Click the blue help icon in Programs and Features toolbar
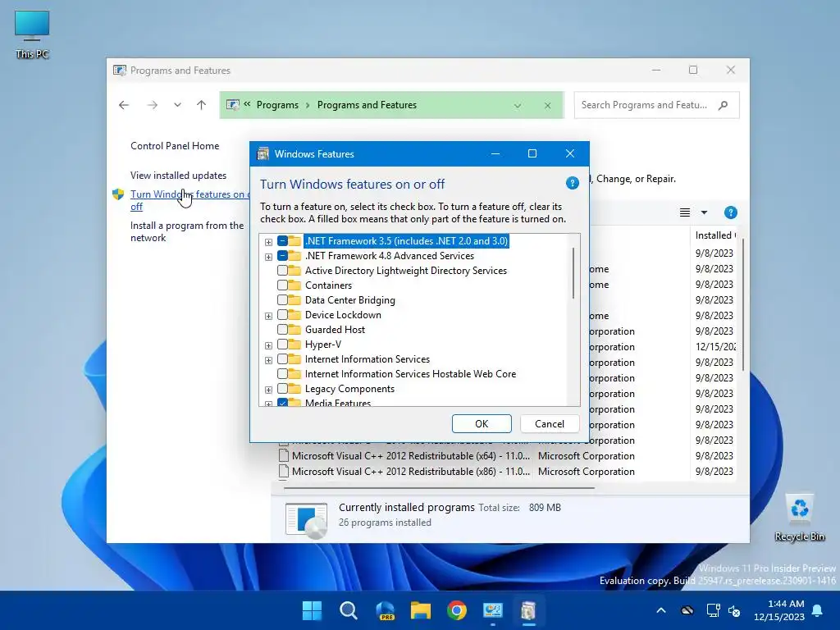840x630 pixels. [730, 212]
